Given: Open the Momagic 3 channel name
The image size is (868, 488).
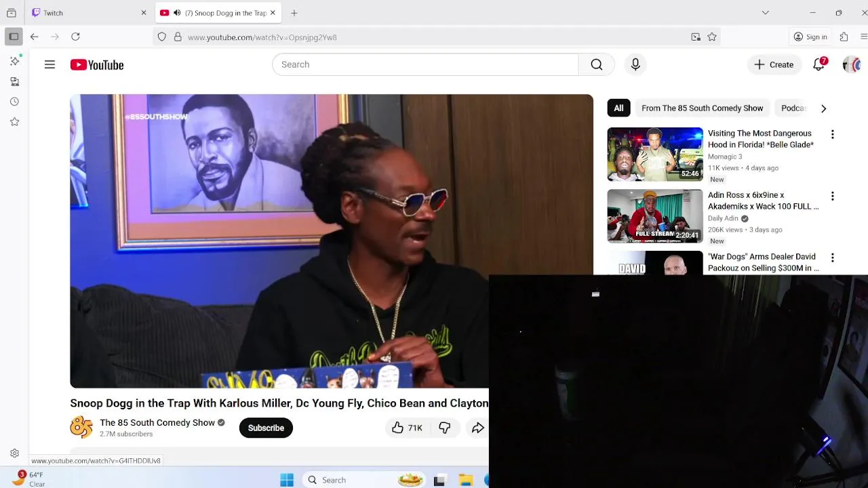Looking at the screenshot, I should coord(725,157).
